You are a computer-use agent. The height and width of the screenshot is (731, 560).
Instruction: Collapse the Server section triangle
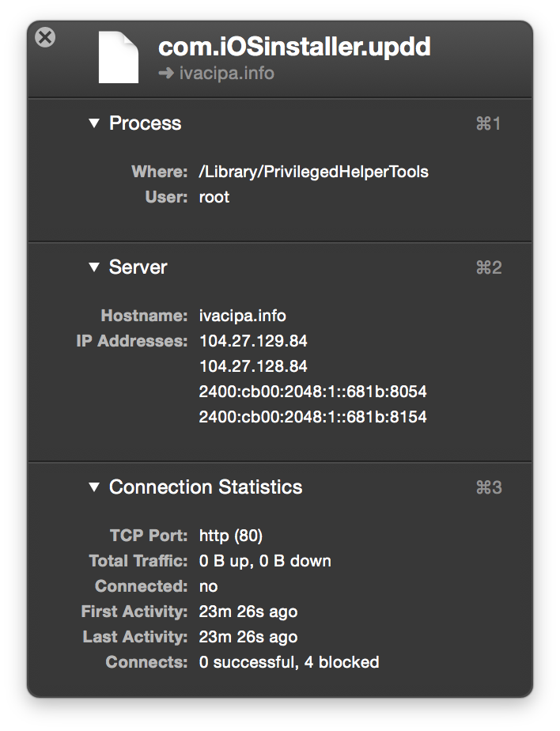coord(94,267)
